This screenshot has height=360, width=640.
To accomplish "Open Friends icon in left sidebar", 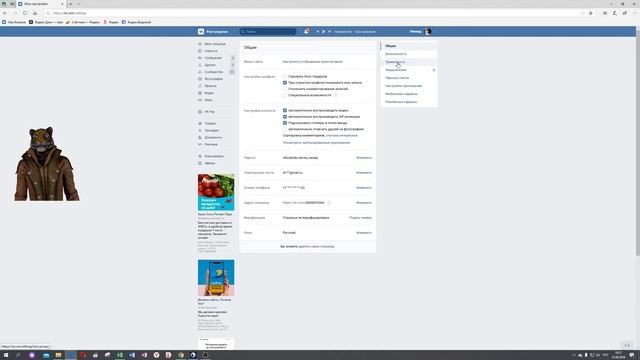I will [x=200, y=65].
